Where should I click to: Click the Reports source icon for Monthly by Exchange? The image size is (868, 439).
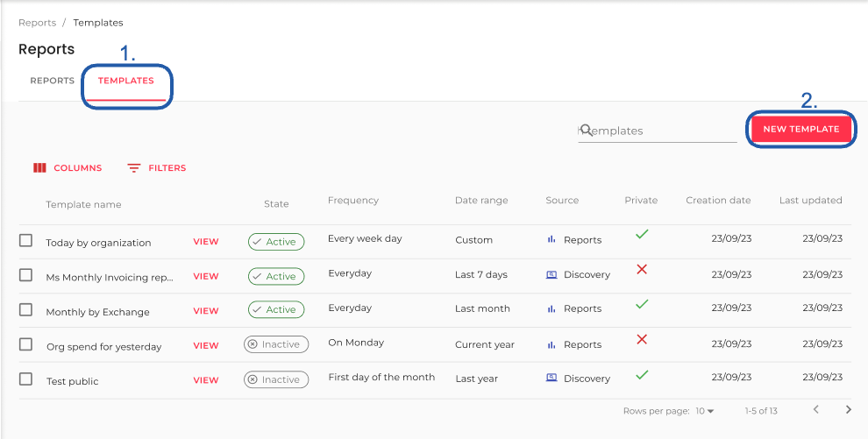[x=551, y=308]
